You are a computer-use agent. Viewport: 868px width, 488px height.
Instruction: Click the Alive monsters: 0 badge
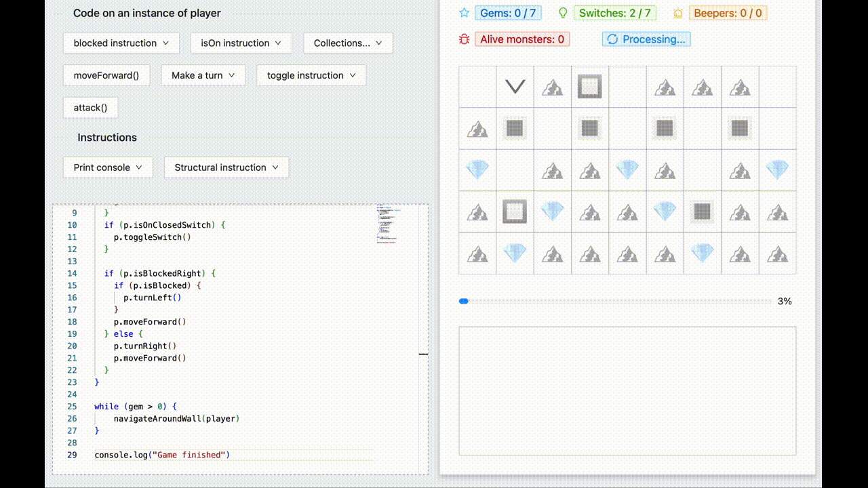pos(522,39)
